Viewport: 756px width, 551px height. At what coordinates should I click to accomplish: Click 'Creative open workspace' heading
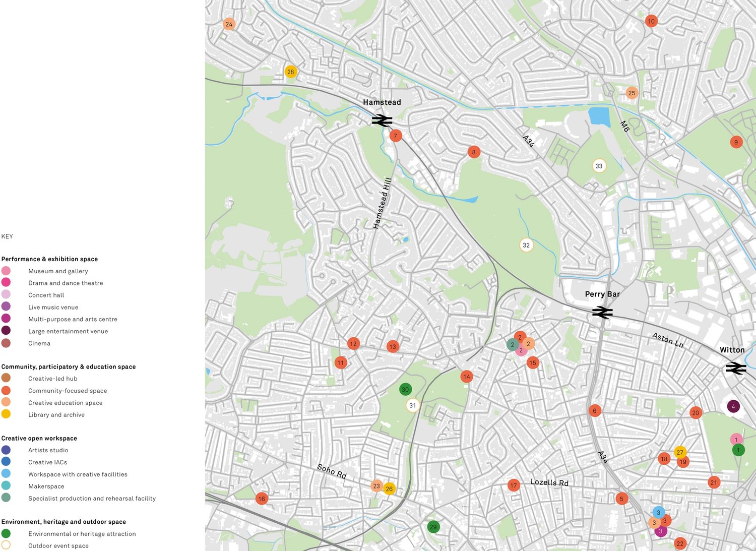click(39, 439)
